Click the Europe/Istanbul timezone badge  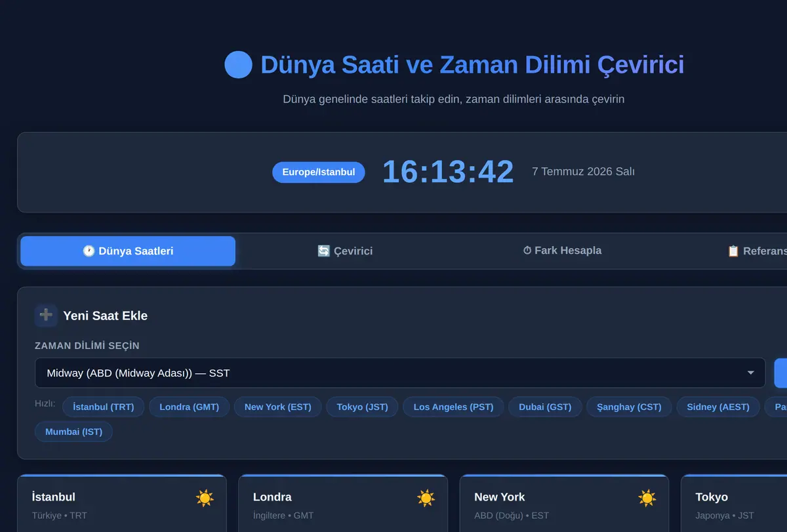(x=319, y=173)
